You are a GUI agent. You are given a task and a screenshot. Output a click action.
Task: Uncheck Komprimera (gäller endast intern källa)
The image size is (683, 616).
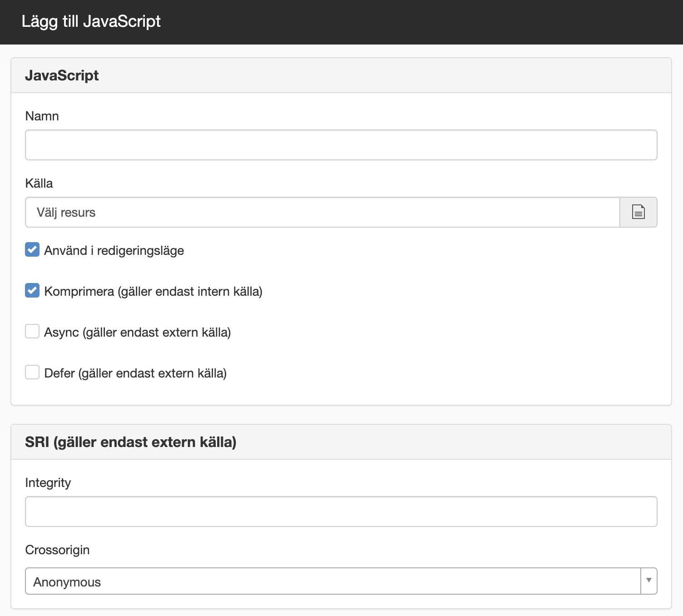(32, 291)
